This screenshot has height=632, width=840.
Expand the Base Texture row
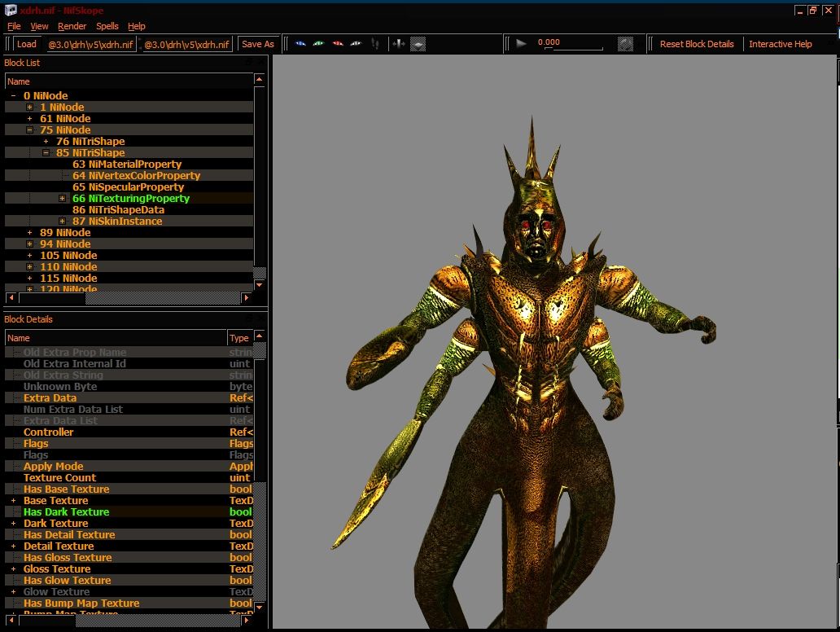[x=13, y=501]
